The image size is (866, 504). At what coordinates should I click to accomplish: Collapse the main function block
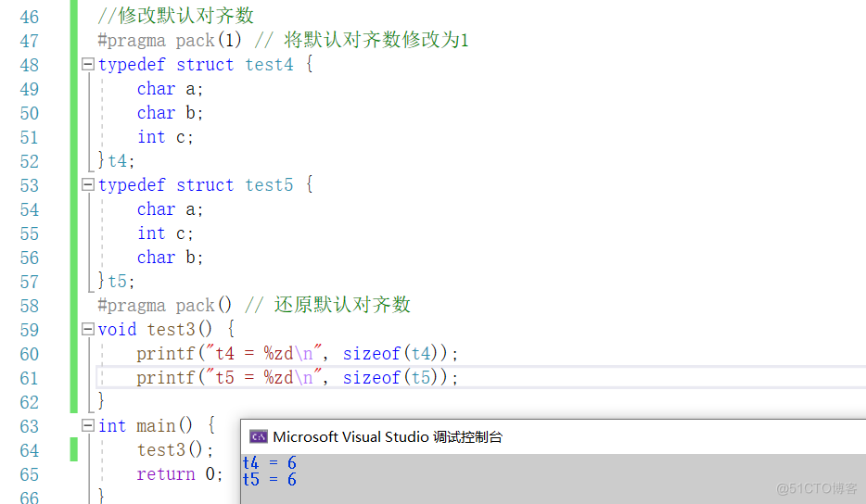pos(88,425)
